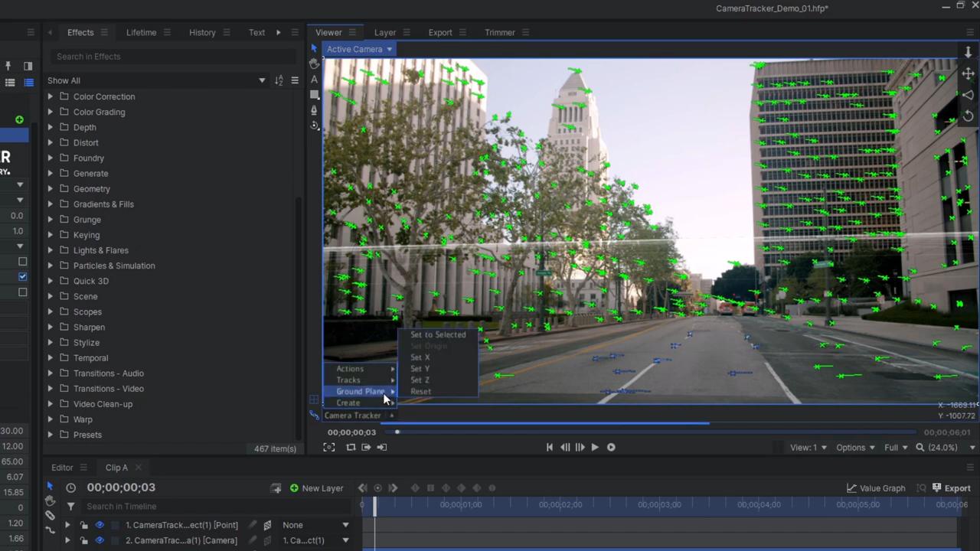The height and width of the screenshot is (551, 980).
Task: Select timeline hand tool
Action: (50, 500)
